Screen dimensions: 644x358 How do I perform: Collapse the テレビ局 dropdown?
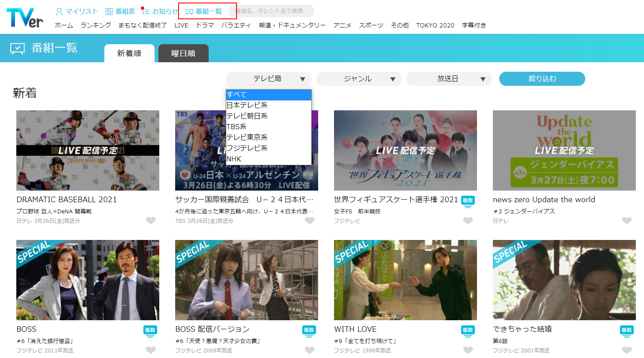[269, 79]
